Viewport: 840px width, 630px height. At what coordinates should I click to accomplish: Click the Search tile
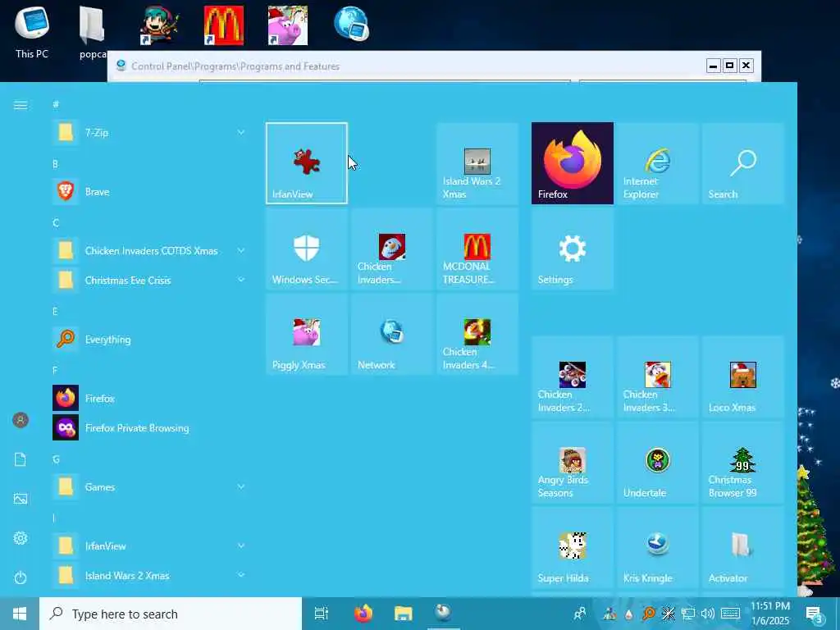[743, 163]
